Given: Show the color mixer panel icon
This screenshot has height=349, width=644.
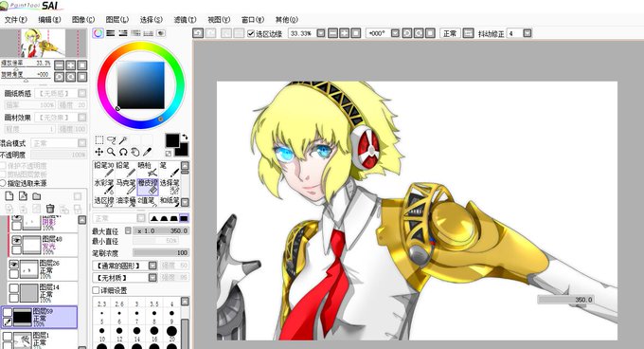Looking at the screenshot, I should (135, 33).
